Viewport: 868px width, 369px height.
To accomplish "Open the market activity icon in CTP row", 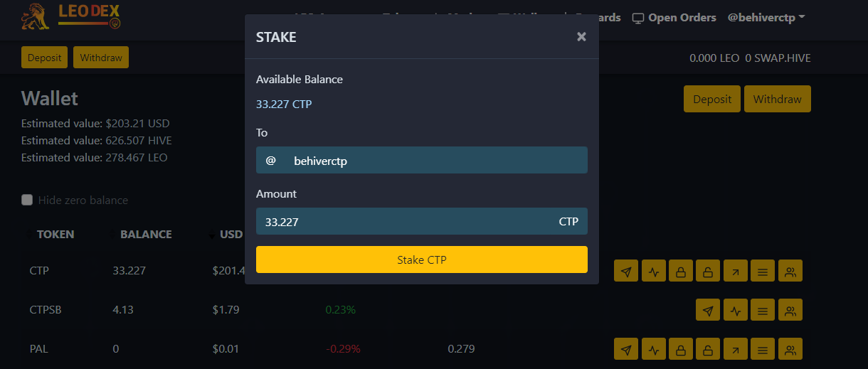I will 653,271.
